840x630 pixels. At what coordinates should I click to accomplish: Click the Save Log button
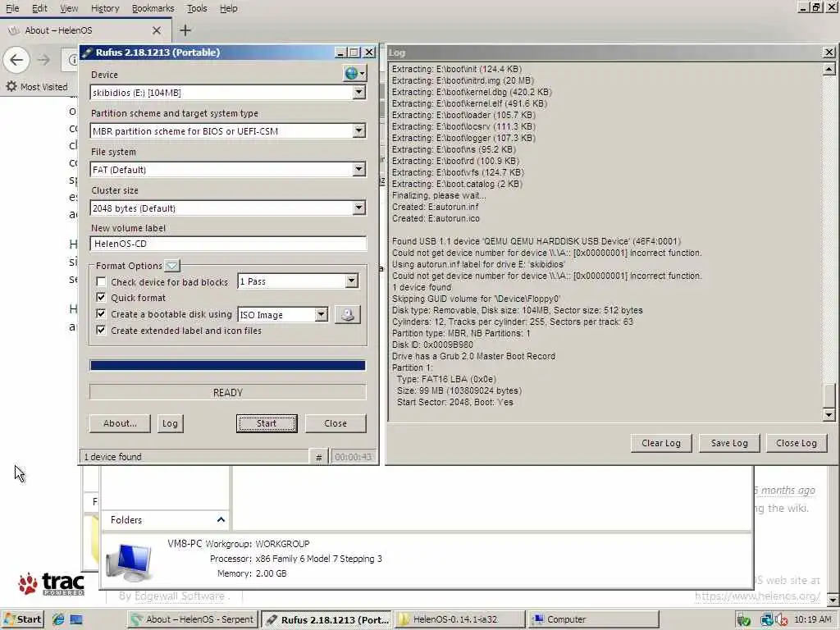click(729, 443)
